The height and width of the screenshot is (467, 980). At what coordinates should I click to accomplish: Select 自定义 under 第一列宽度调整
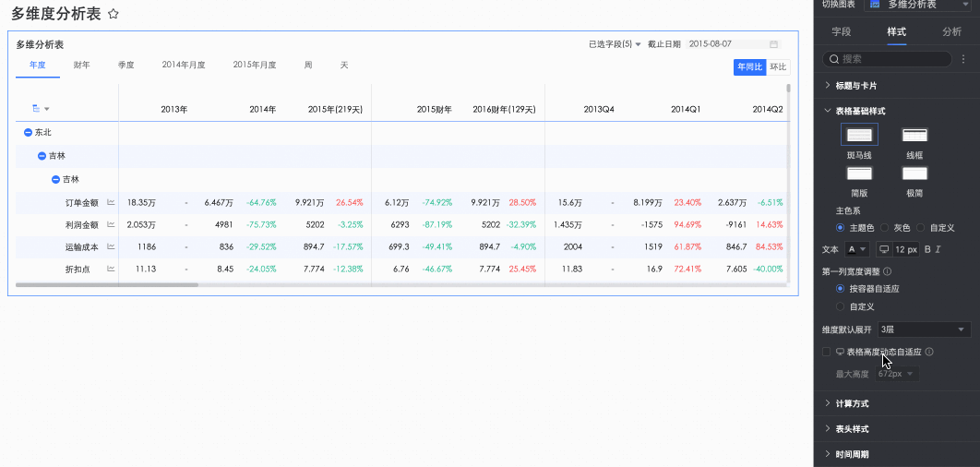[x=840, y=306]
